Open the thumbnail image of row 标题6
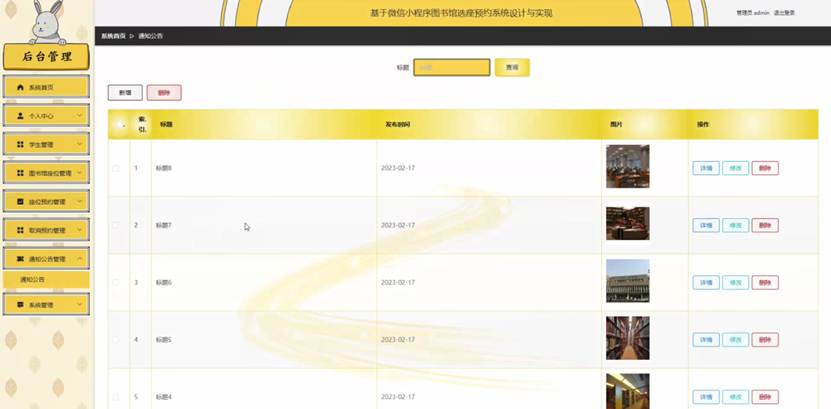Image resolution: width=831 pixels, height=409 pixels. click(x=627, y=281)
